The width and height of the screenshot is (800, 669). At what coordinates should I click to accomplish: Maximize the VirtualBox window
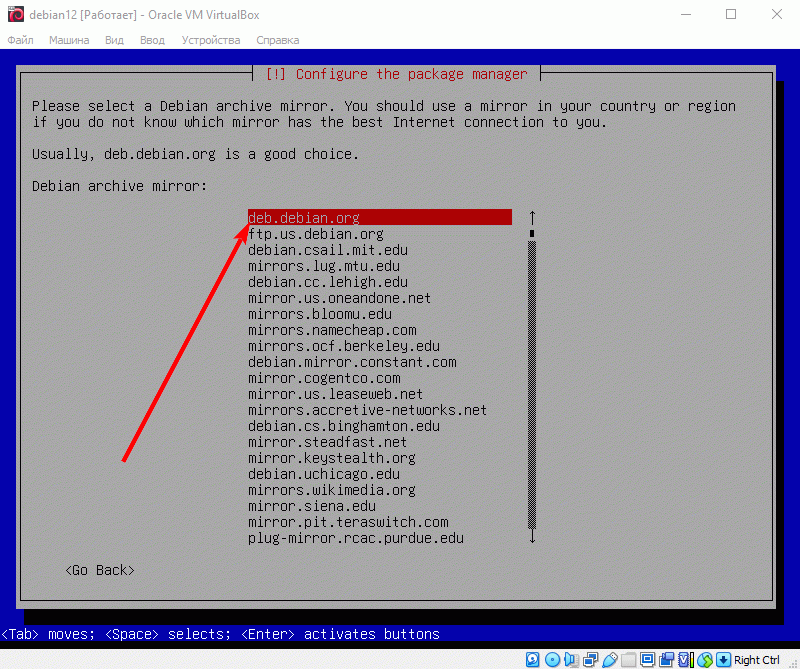[731, 14]
